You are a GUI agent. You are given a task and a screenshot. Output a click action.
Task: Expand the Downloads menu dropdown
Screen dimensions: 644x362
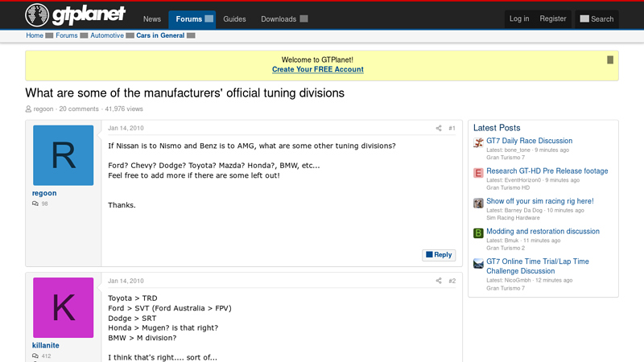[x=303, y=19]
